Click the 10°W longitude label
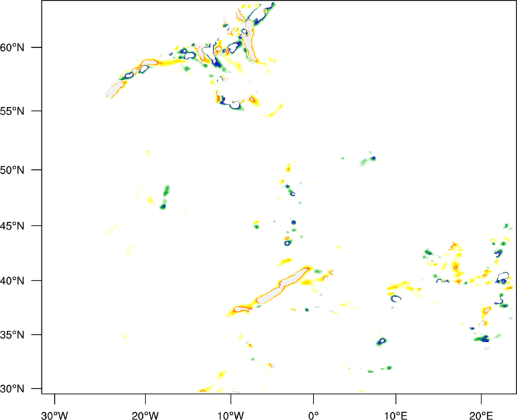This screenshot has height=420, width=517. (x=231, y=415)
